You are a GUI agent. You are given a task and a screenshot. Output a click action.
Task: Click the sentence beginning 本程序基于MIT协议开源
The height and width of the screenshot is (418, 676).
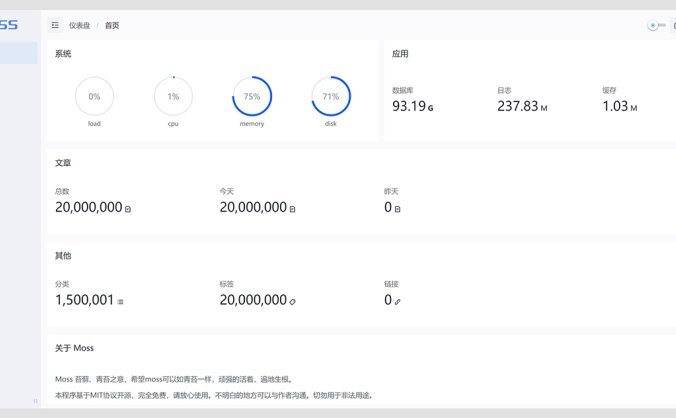(x=214, y=395)
